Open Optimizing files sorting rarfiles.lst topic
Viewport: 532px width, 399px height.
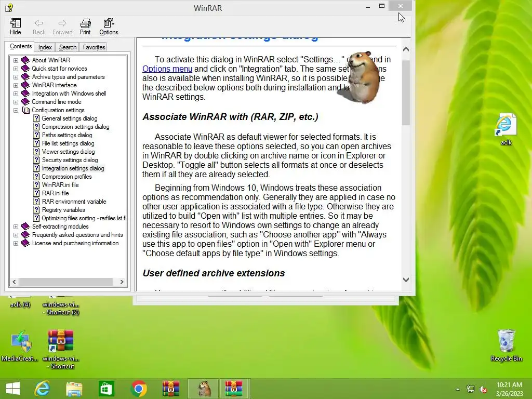pos(84,218)
